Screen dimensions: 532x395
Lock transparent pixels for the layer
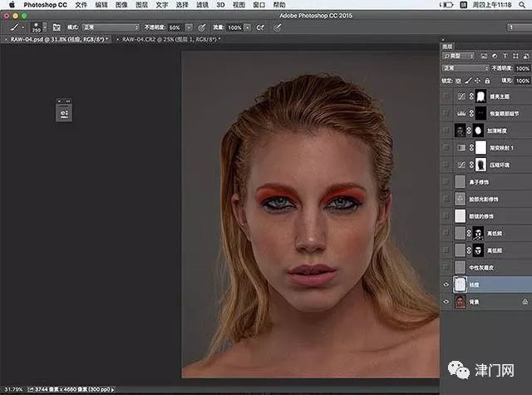click(x=458, y=81)
